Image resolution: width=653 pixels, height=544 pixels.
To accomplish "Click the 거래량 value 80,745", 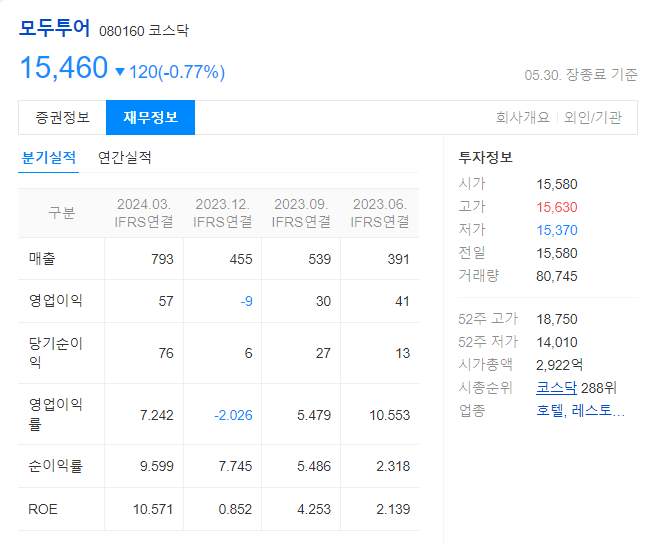I will tap(557, 276).
